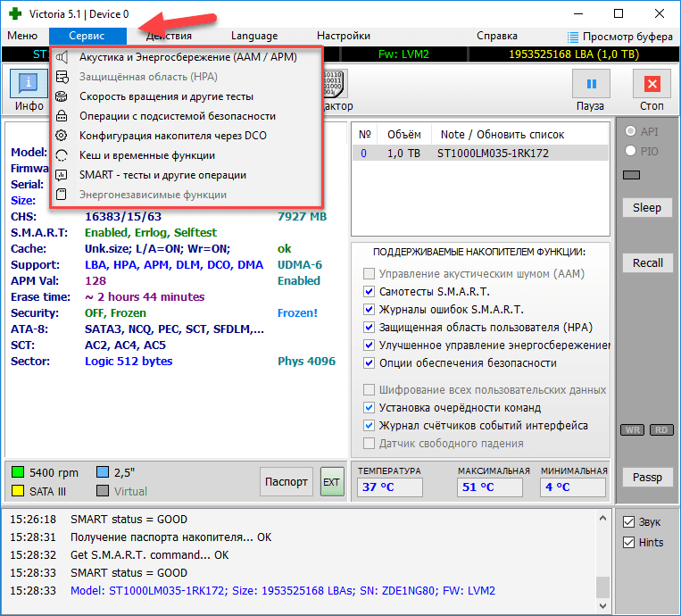Click the Recall button
This screenshot has height=616, width=681.
pos(647,262)
